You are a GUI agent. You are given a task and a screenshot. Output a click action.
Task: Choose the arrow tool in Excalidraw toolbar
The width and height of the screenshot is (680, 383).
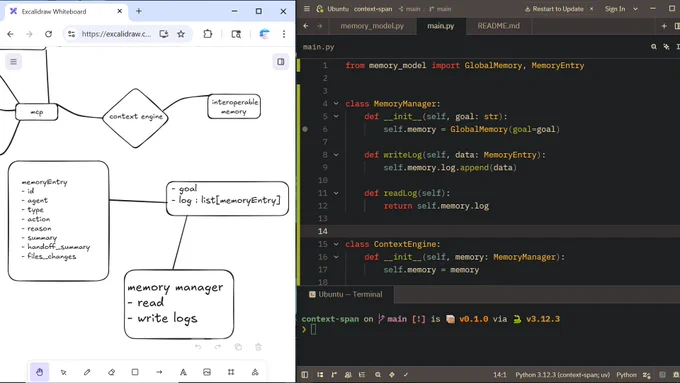159,372
